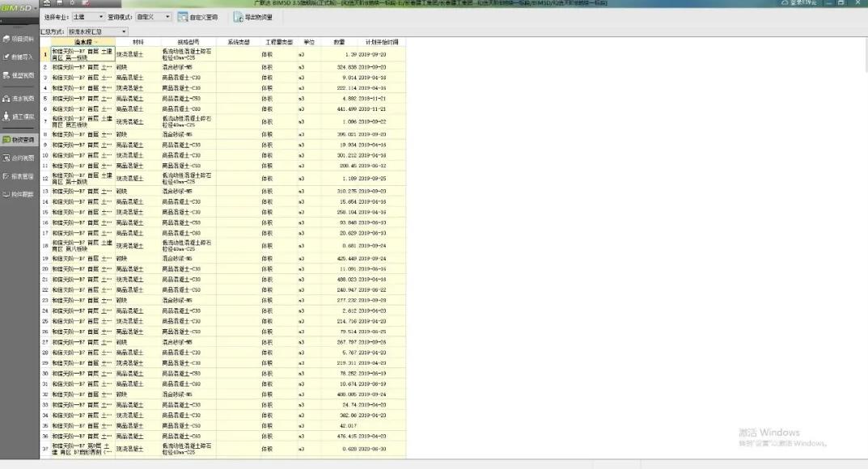Expand the 选择专业 dropdown showing 土建
Screen dimensions: 868x469
coord(88,17)
